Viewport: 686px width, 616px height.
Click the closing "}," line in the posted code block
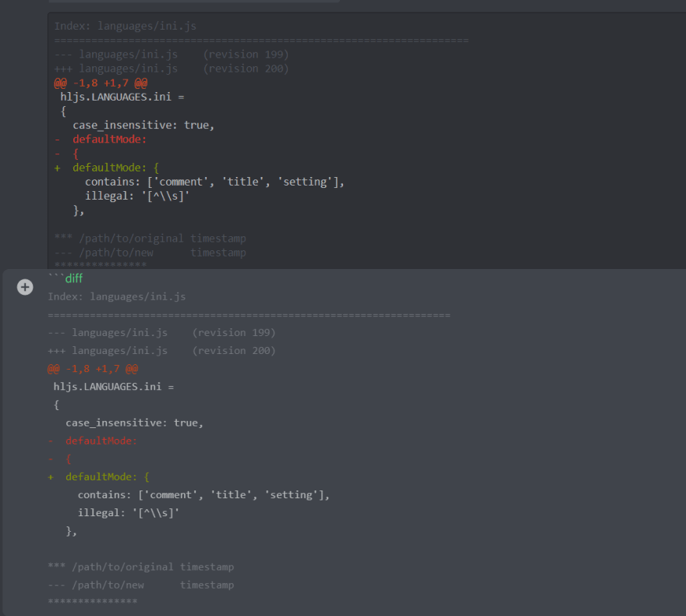[79, 211]
